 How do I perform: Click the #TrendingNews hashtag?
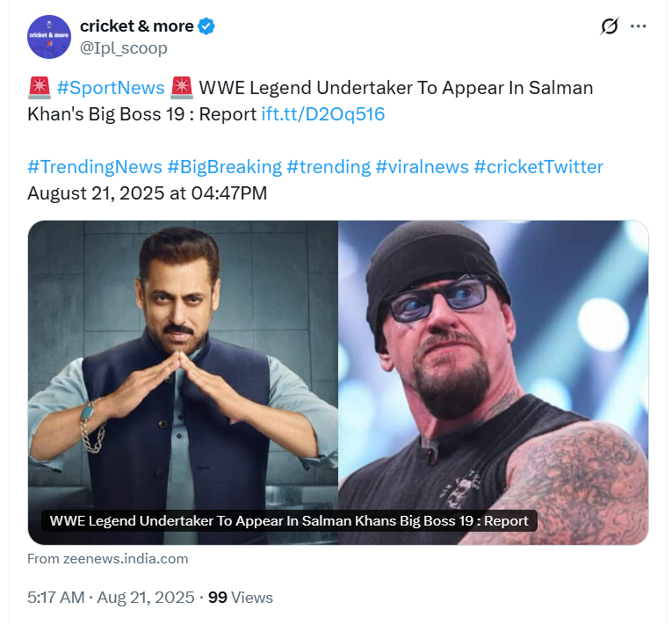coord(95,167)
